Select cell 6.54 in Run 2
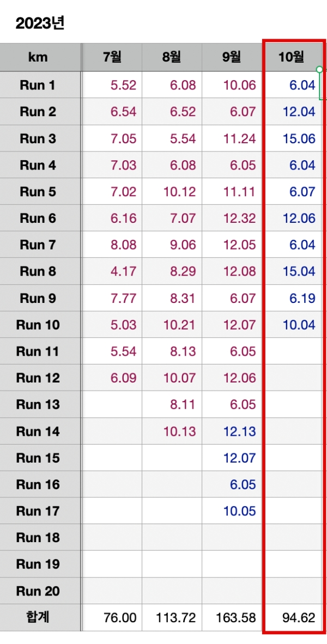This screenshot has height=644, width=327. pyautogui.click(x=112, y=112)
